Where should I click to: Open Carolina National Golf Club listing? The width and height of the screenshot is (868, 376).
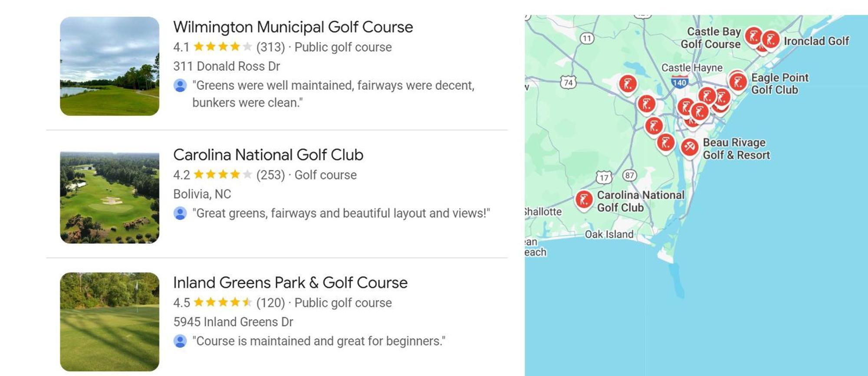point(268,155)
